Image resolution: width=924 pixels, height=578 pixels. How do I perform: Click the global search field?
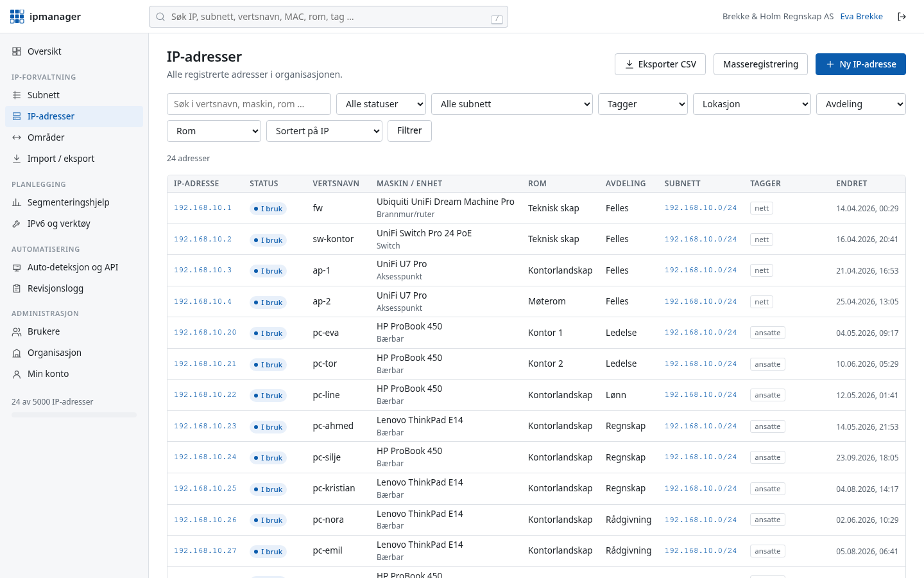point(329,17)
